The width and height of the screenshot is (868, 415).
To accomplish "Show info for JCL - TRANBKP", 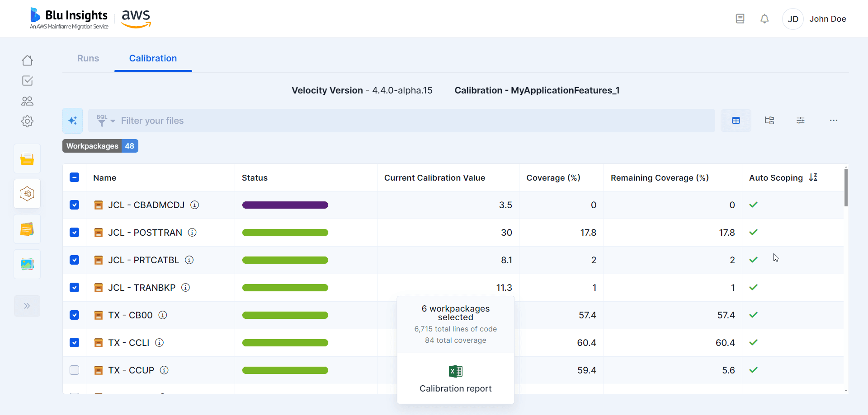I will point(185,288).
